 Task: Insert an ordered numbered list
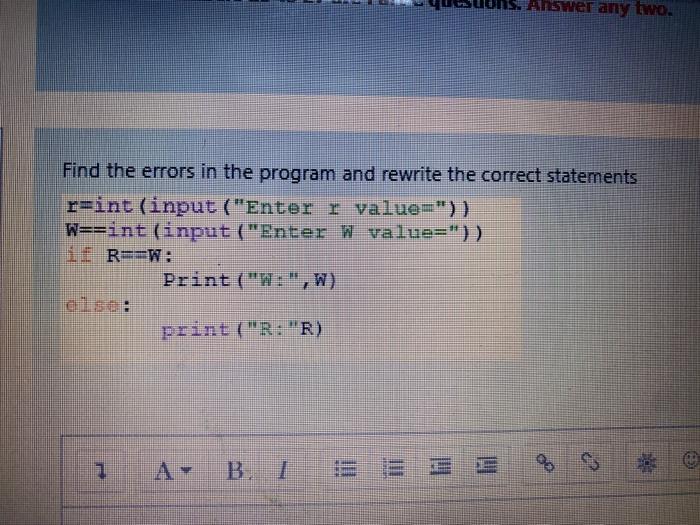(x=394, y=468)
